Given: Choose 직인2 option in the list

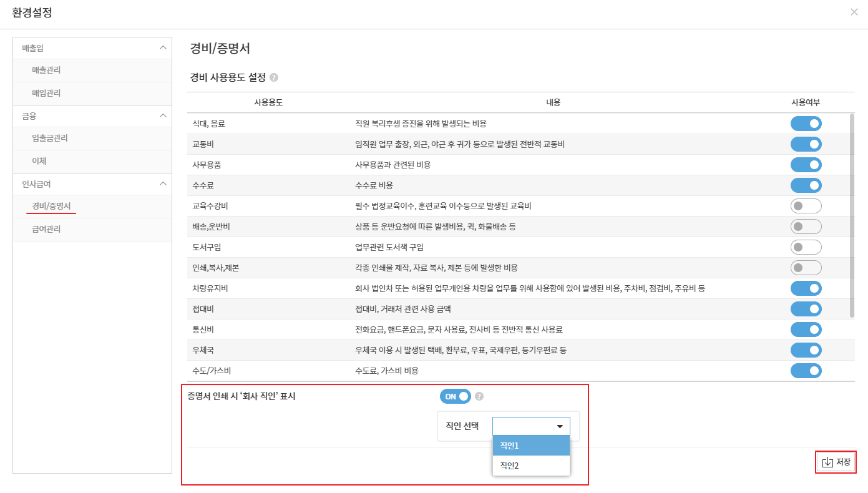Looking at the screenshot, I should 531,466.
